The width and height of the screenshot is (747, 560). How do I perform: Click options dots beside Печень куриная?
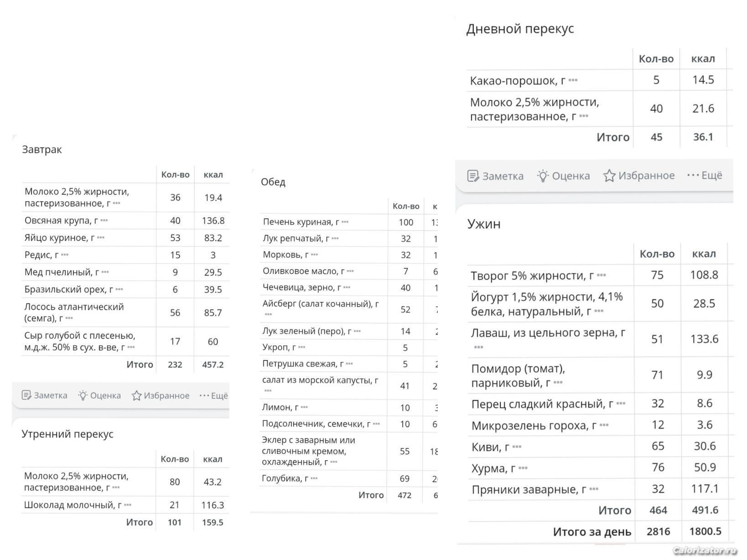coord(345,223)
